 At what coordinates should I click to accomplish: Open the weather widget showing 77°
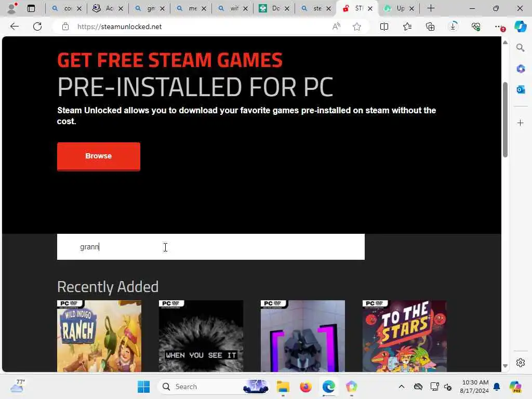click(17, 386)
